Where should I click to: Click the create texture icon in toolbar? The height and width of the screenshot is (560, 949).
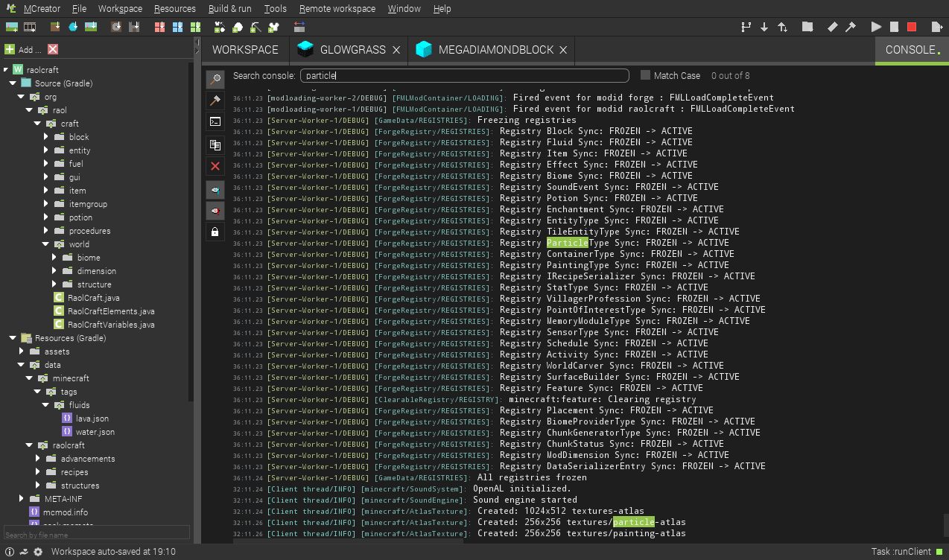click(x=12, y=27)
